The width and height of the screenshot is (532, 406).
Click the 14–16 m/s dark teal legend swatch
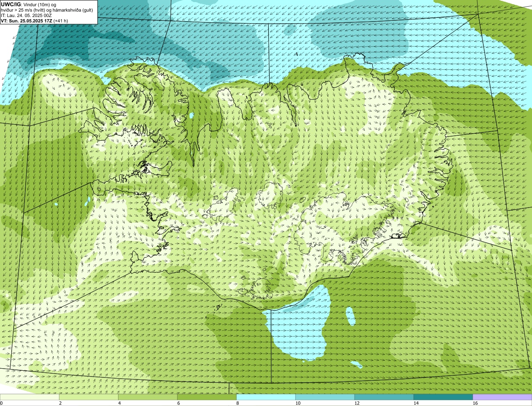click(x=443, y=397)
